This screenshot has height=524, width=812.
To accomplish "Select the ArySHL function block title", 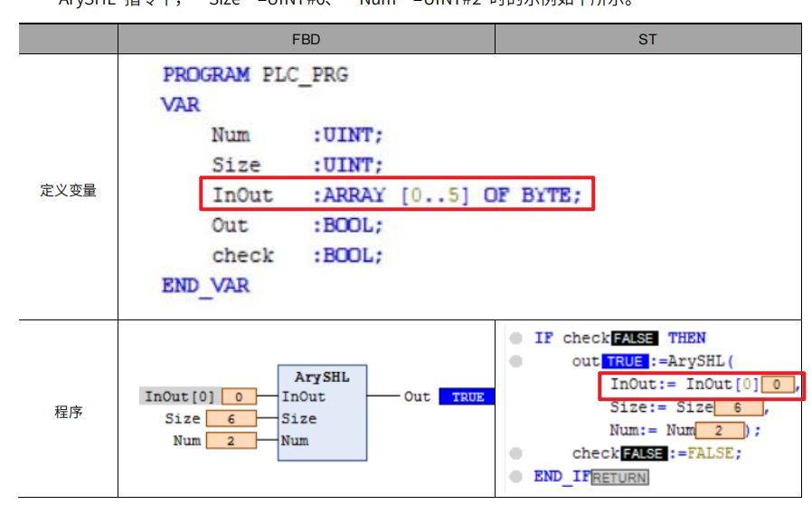I will [322, 376].
